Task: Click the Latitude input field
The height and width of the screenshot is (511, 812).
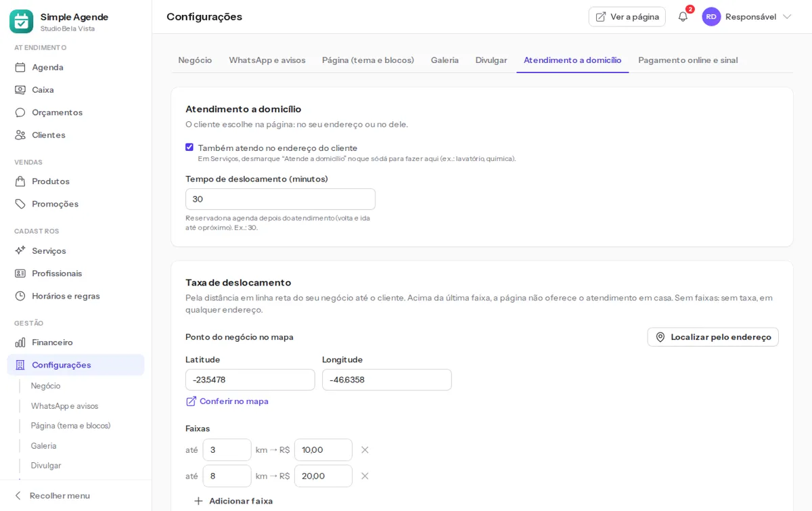Action: pos(250,380)
